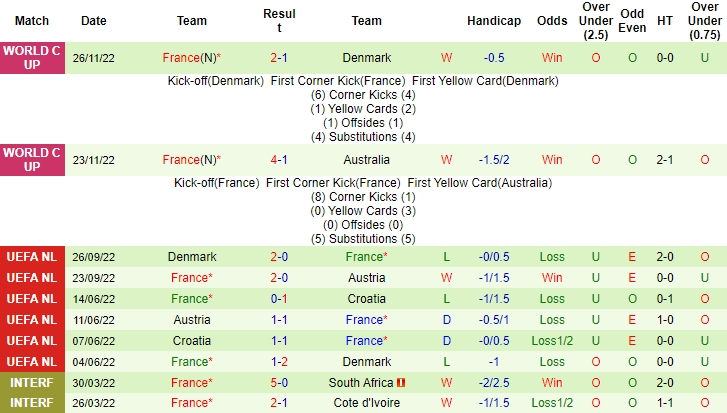The width and height of the screenshot is (727, 413).
Task: Open the 1-2 result of France vs Denmark
Action: pyautogui.click(x=279, y=362)
